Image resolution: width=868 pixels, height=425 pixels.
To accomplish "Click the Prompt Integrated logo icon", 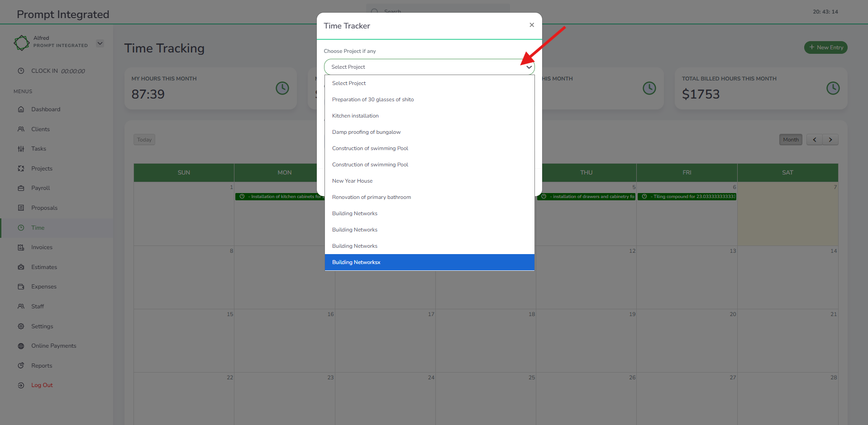I will tap(22, 43).
